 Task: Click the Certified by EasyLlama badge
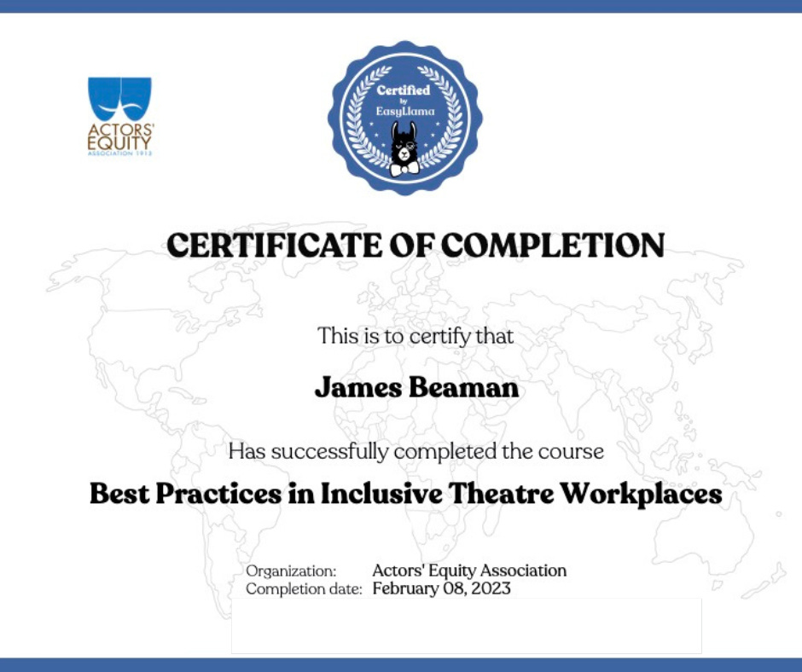405,119
